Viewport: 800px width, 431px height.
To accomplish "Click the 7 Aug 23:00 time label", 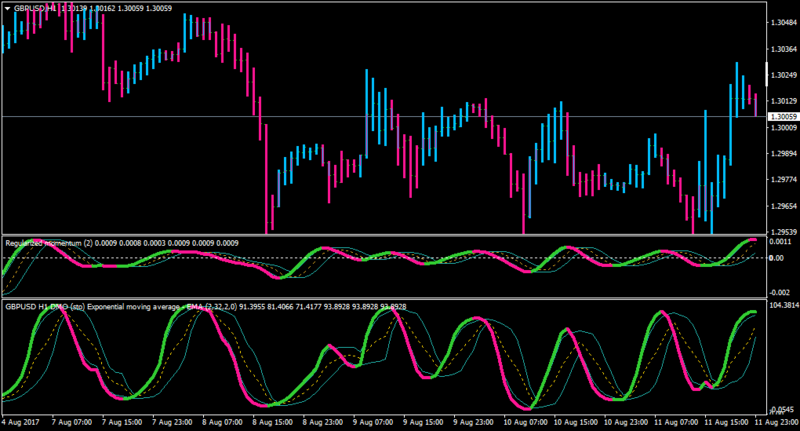I will pyautogui.click(x=172, y=422).
